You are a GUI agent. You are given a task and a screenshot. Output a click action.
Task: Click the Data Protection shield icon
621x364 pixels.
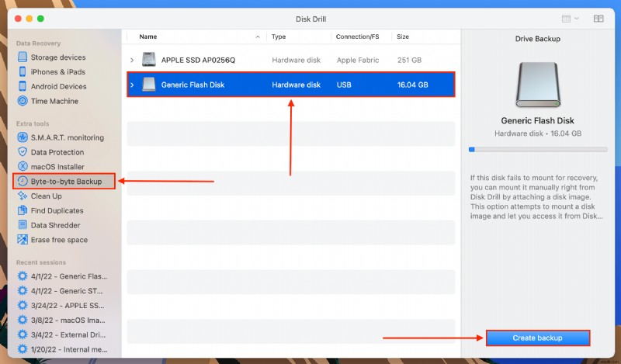tap(23, 152)
